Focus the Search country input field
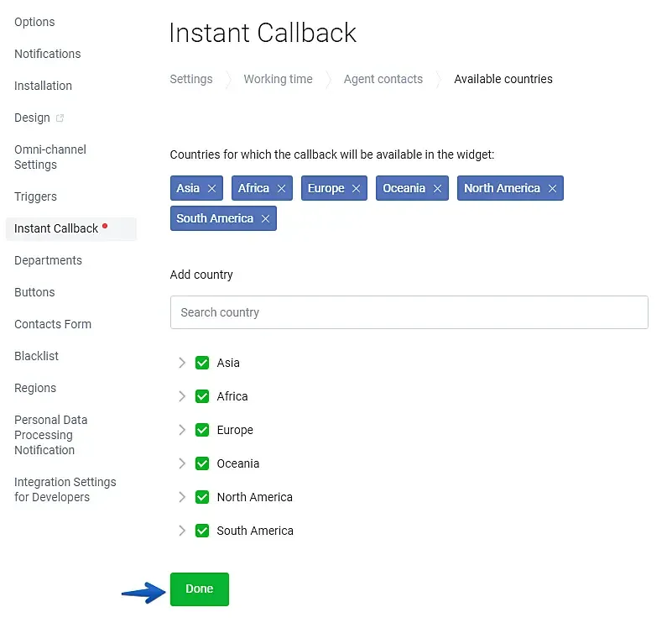This screenshot has height=628, width=672. coord(409,312)
